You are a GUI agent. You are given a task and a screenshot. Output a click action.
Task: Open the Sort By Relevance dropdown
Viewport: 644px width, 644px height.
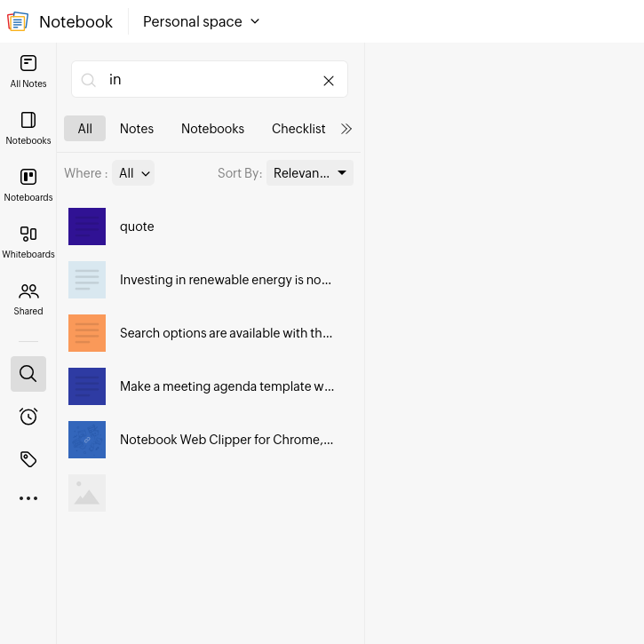pos(309,173)
